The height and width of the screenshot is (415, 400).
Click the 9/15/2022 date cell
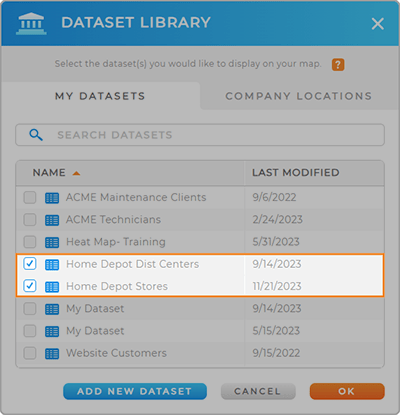point(276,353)
